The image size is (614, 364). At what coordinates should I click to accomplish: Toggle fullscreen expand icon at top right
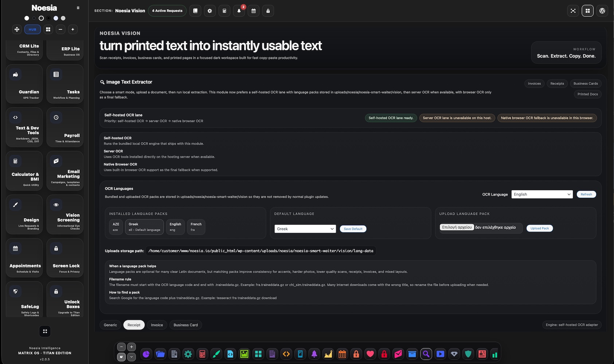573,11
